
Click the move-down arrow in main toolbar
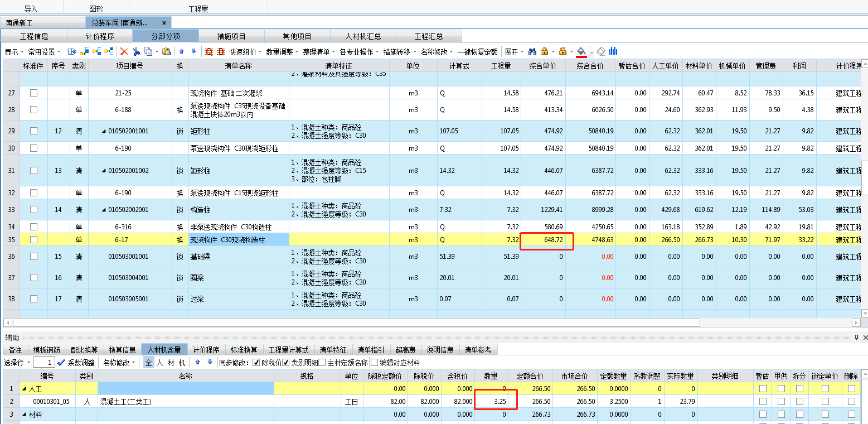point(193,51)
